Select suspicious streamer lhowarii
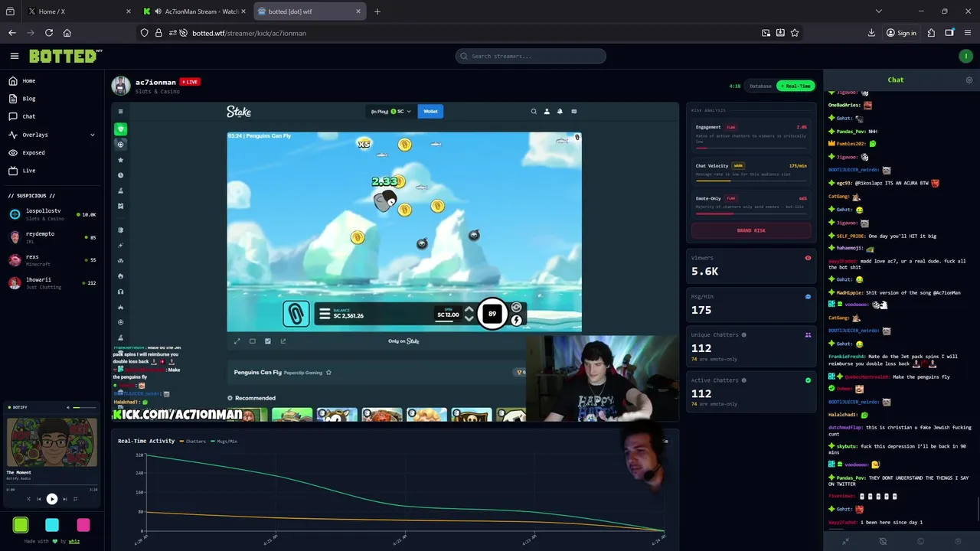 52,283
